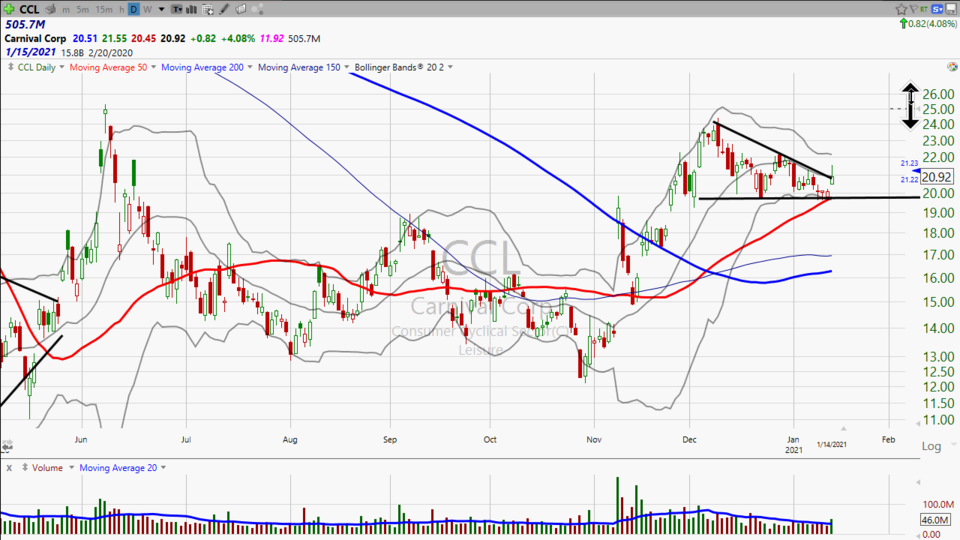Click the 0.82(4.08%) change readout
This screenshot has width=960, height=540.
point(932,24)
